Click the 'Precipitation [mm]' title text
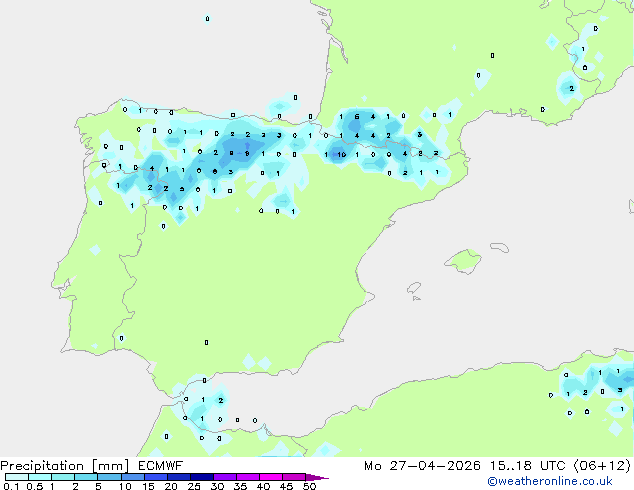This screenshot has height=490, width=634. [x=65, y=466]
